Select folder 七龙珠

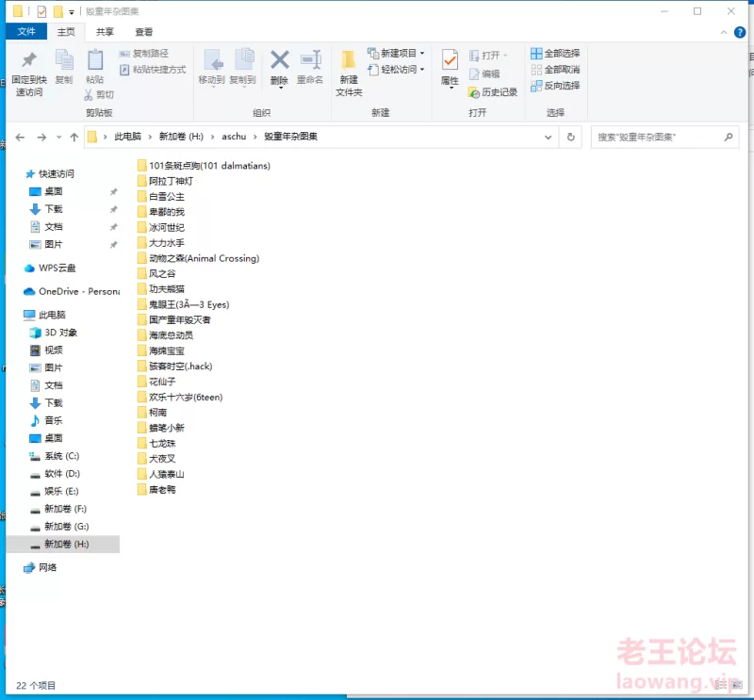(156, 443)
